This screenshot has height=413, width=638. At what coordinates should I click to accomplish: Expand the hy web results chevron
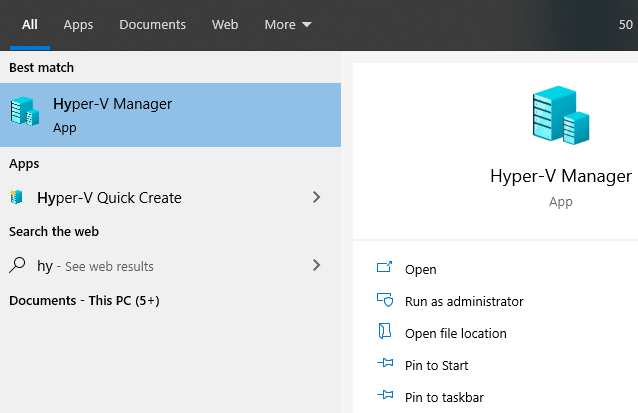point(316,265)
